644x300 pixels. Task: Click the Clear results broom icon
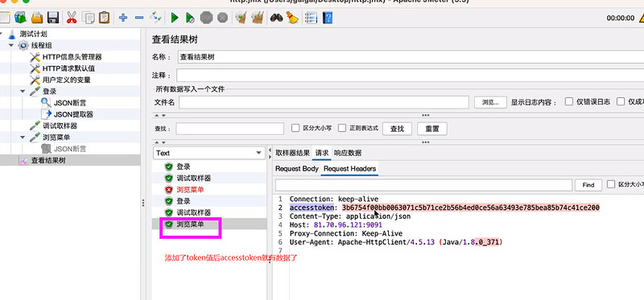click(240, 17)
